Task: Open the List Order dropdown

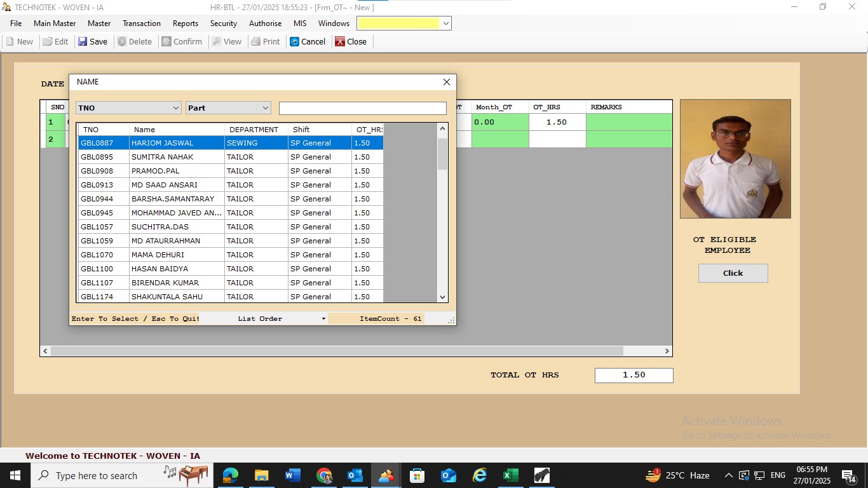Action: [x=323, y=319]
